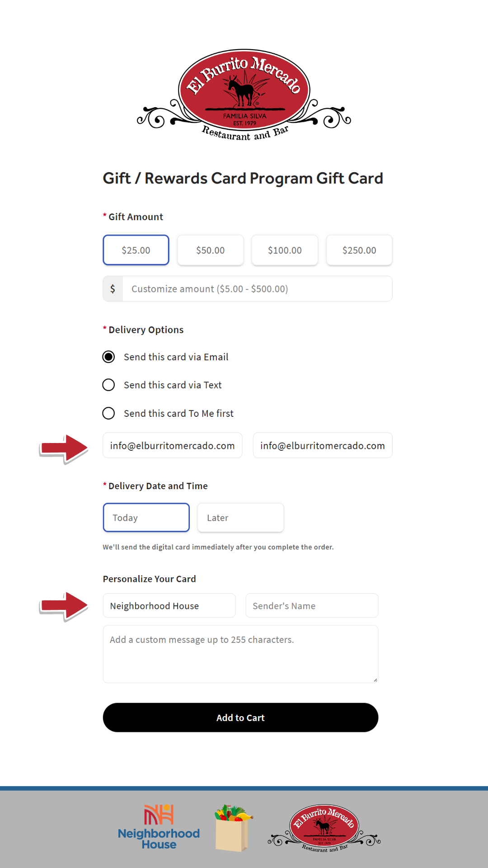Choose the $50.00 gift amount
The height and width of the screenshot is (868, 488).
point(211,250)
